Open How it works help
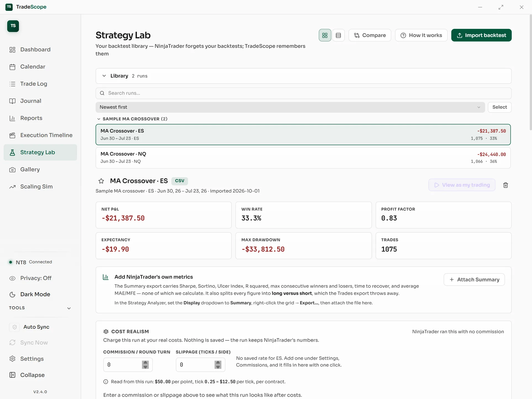The image size is (532, 399). (x=421, y=35)
